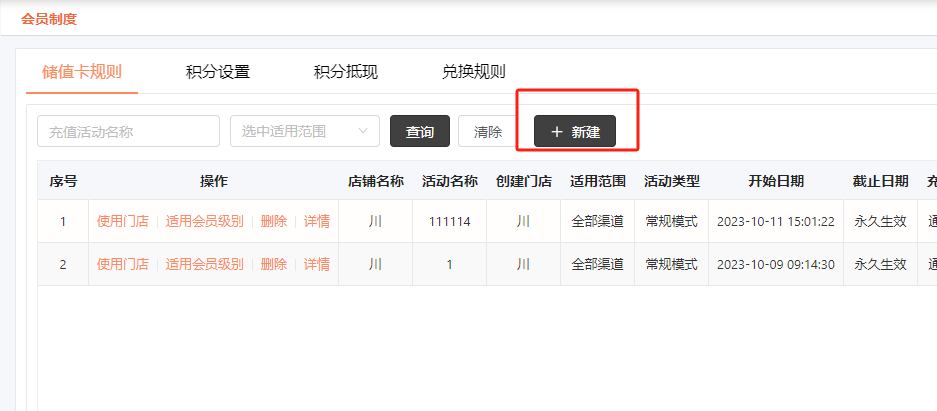This screenshot has width=937, height=411.
Task: Open 适用会员级别 in row 2
Action: (204, 264)
